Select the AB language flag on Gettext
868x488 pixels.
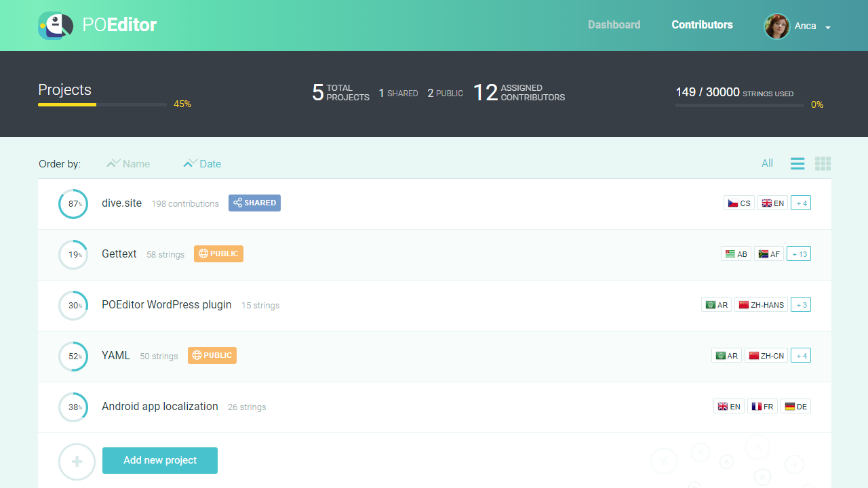click(736, 253)
